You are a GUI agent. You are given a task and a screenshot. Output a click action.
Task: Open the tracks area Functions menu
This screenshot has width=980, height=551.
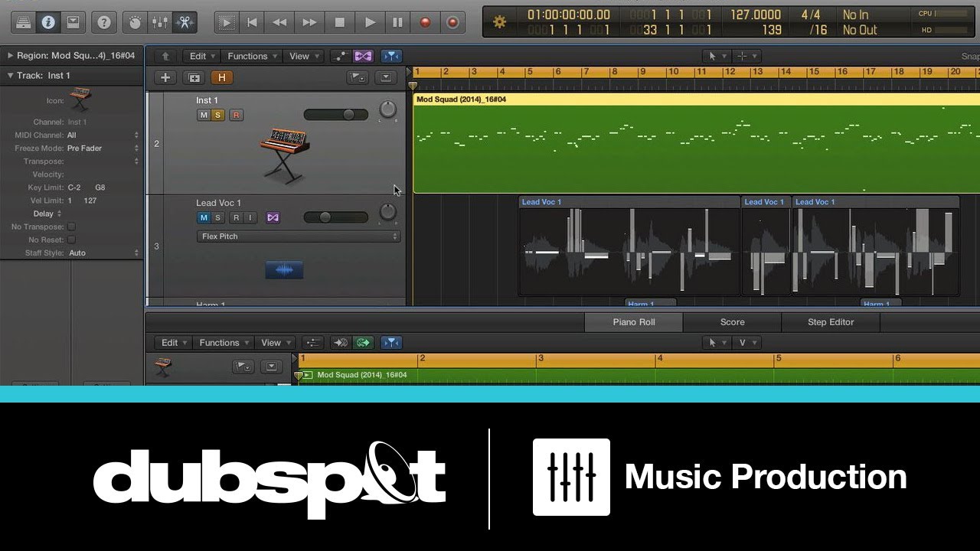coord(252,56)
